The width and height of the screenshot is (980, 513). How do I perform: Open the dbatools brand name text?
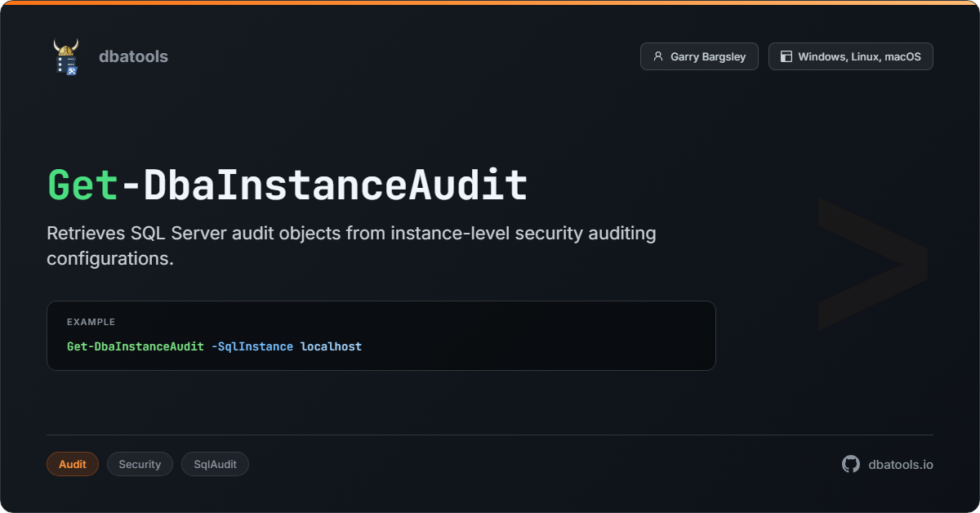pos(133,56)
